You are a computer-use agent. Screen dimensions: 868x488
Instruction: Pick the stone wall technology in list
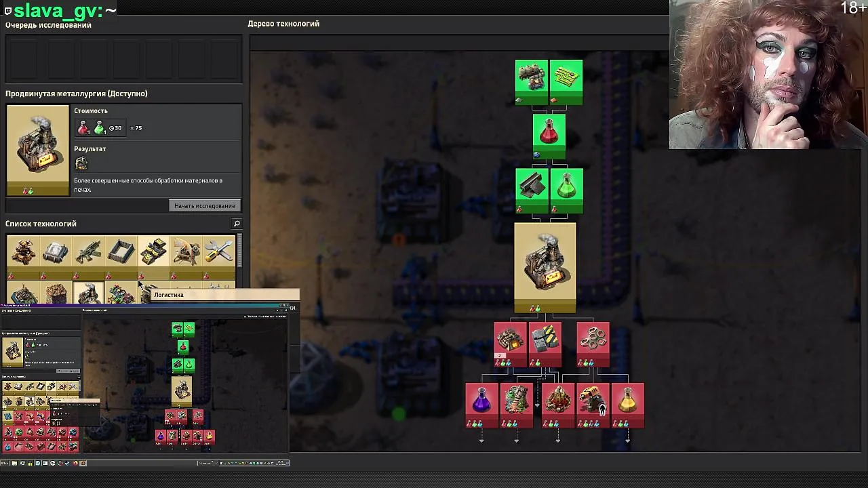point(121,258)
